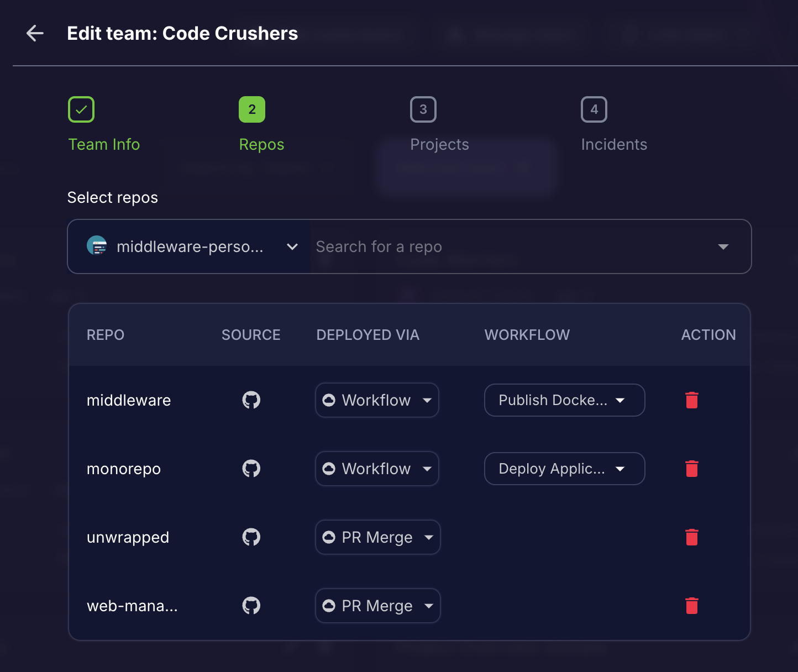Image resolution: width=798 pixels, height=672 pixels.
Task: Click the GitHub source icon for middleware
Action: (251, 400)
